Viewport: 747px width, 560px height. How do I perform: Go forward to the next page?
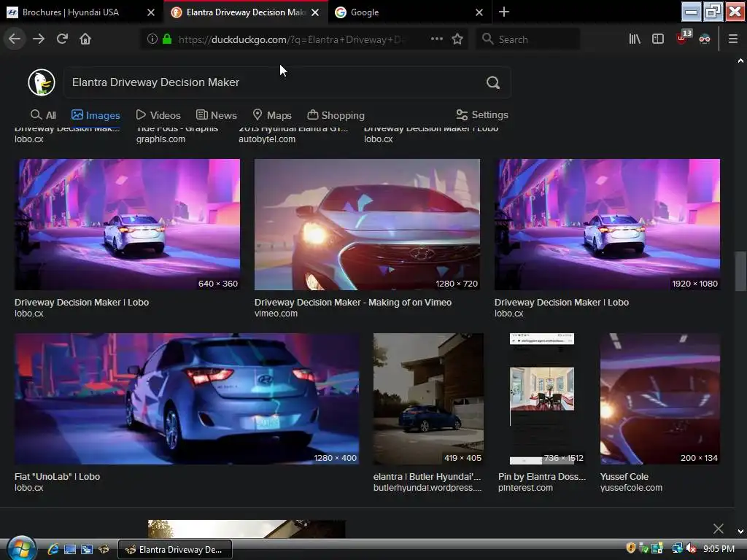point(39,39)
